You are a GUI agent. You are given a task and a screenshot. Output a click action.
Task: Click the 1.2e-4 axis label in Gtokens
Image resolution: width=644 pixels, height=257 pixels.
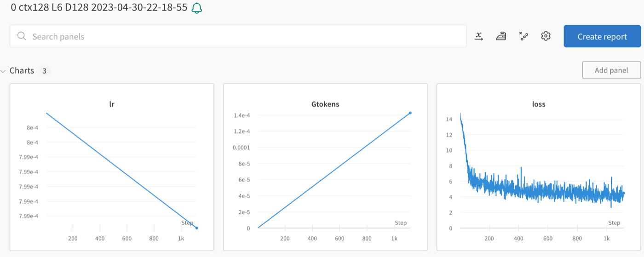(x=242, y=131)
